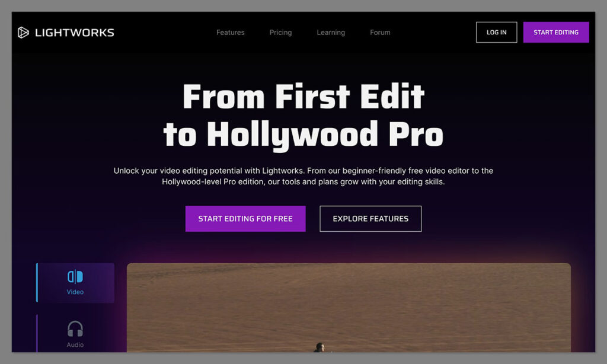The image size is (607, 364).
Task: Select the Audio headphones icon
Action: tap(75, 329)
